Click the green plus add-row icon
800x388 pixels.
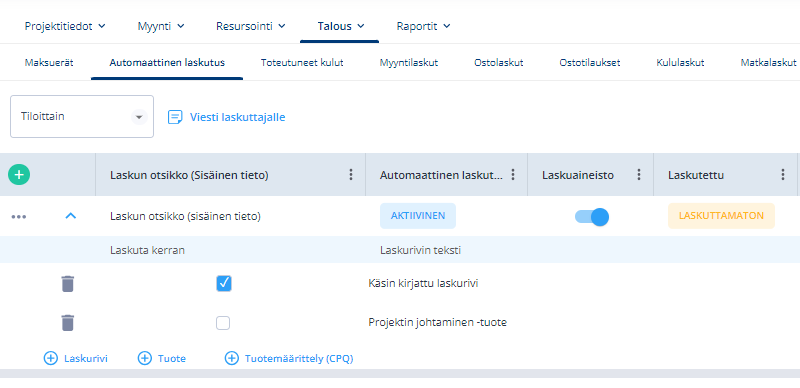tap(19, 175)
